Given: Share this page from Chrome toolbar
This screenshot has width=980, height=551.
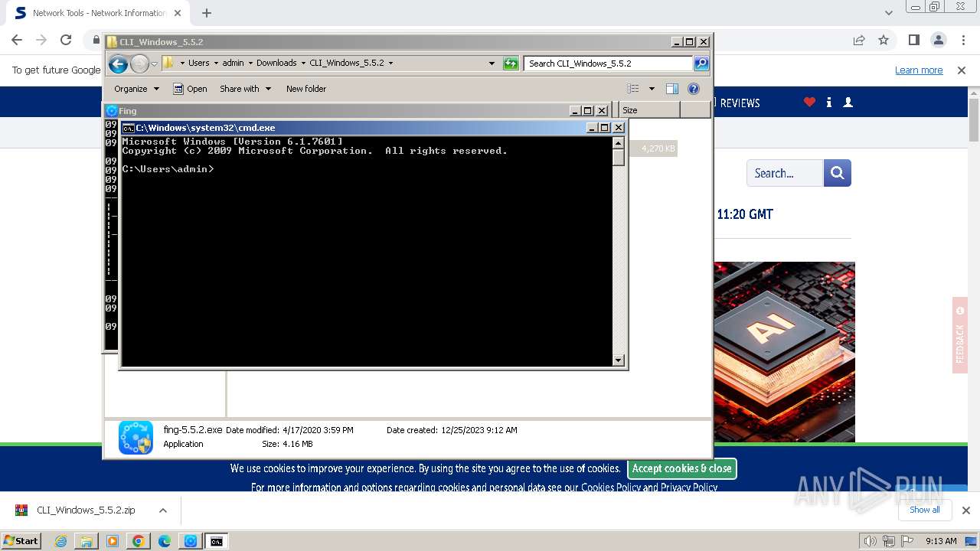Looking at the screenshot, I should [859, 40].
